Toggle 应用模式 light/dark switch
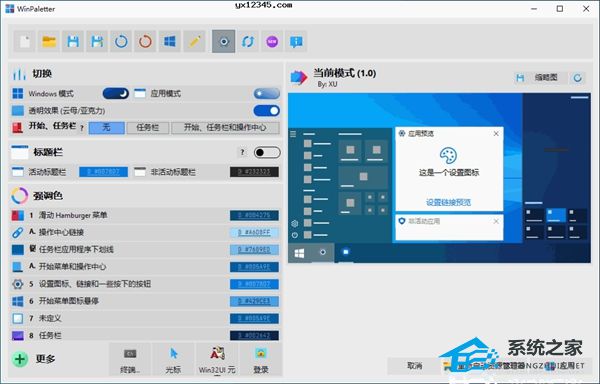600x384 pixels. [x=267, y=93]
